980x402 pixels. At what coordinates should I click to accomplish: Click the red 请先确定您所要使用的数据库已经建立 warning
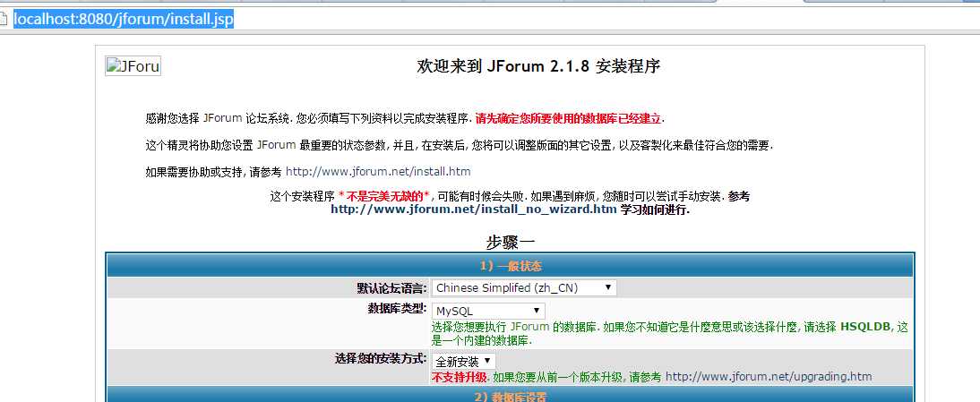[568, 118]
